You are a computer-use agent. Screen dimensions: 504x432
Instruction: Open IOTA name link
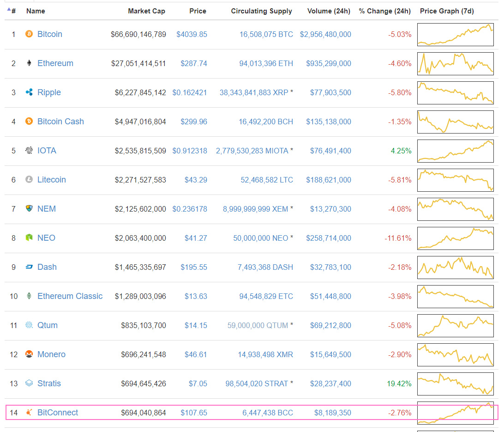47,151
